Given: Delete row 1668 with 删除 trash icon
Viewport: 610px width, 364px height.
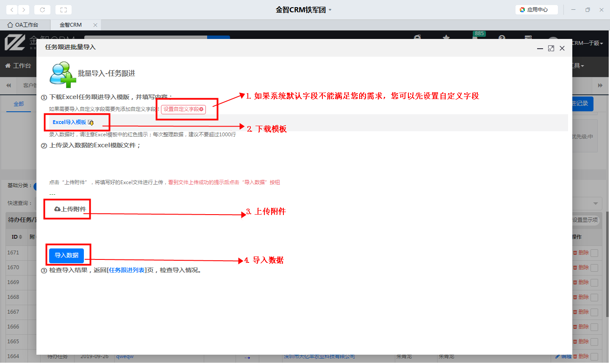Looking at the screenshot, I should 581,297.
